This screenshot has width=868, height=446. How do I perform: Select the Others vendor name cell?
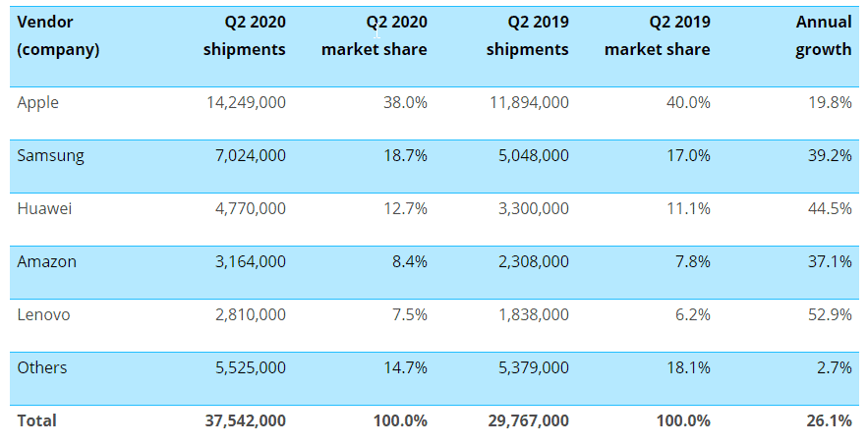pos(42,367)
